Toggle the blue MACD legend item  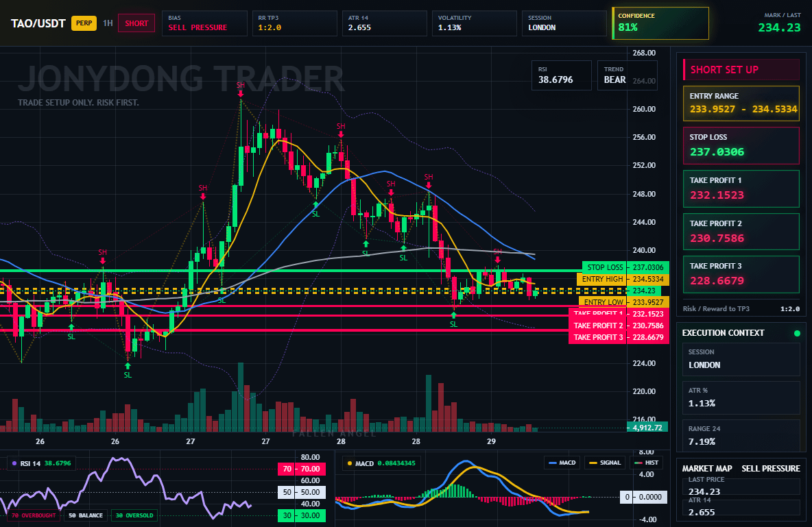562,463
